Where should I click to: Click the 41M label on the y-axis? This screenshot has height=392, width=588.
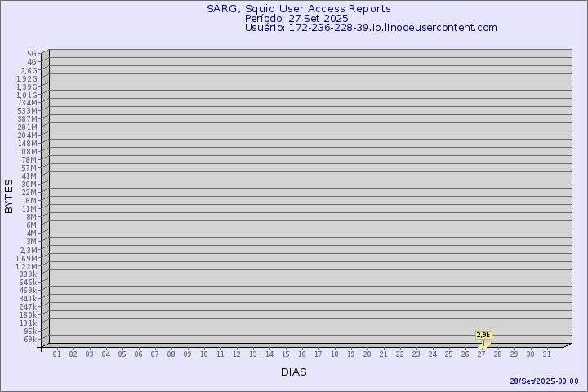pos(29,176)
